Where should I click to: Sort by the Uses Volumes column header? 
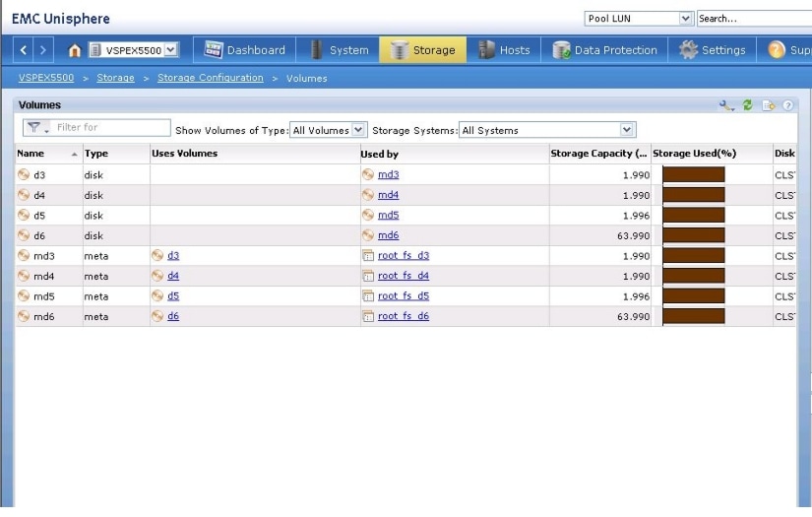click(x=255, y=154)
